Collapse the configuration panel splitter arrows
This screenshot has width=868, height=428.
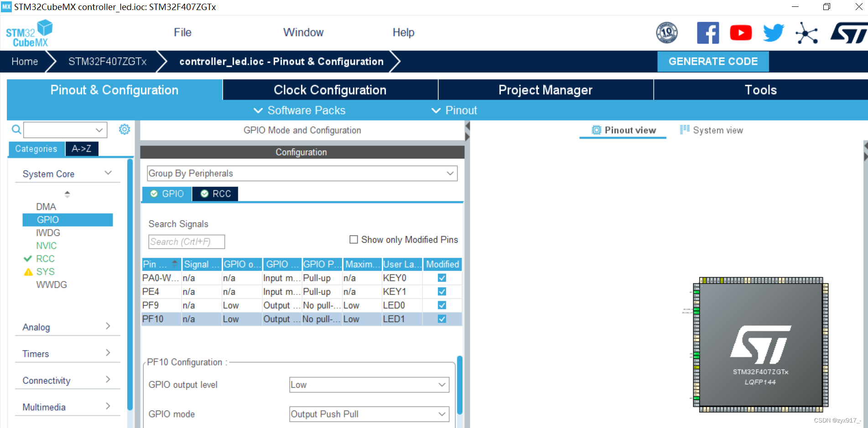click(x=467, y=131)
